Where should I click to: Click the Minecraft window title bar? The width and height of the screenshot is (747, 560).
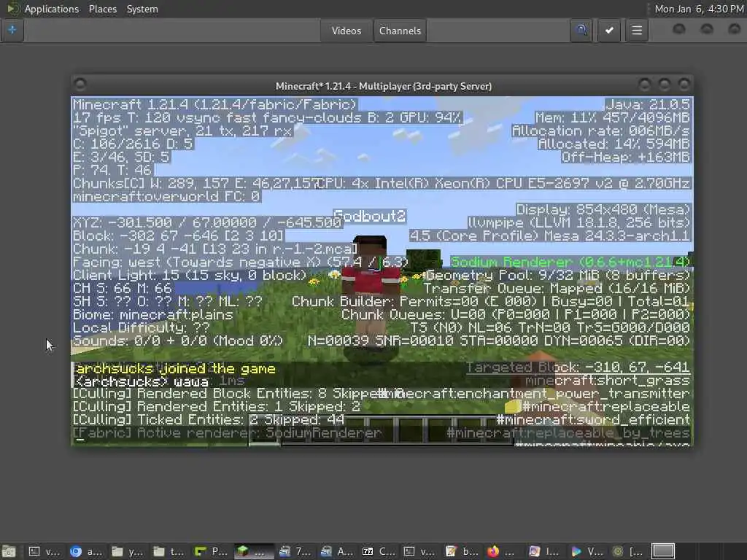(384, 86)
